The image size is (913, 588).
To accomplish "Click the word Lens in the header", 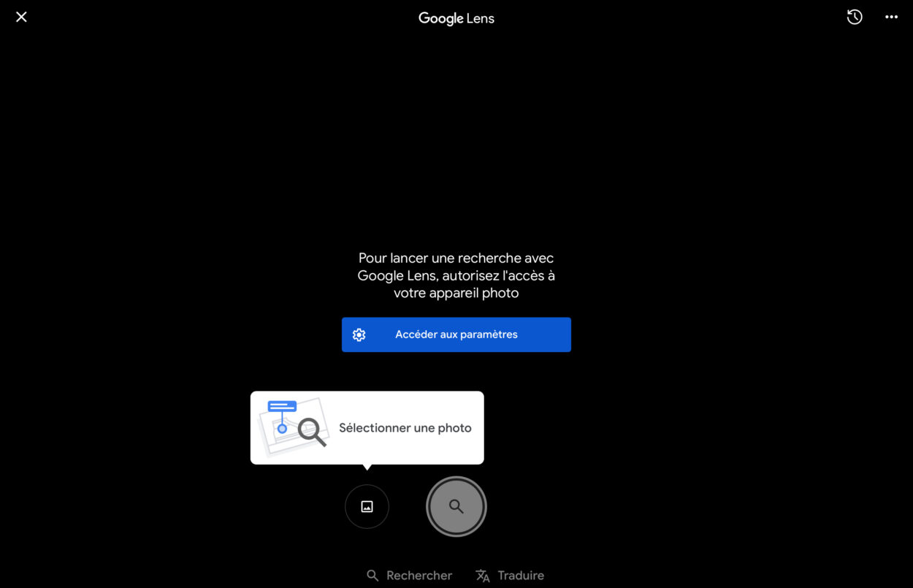I will pyautogui.click(x=481, y=18).
